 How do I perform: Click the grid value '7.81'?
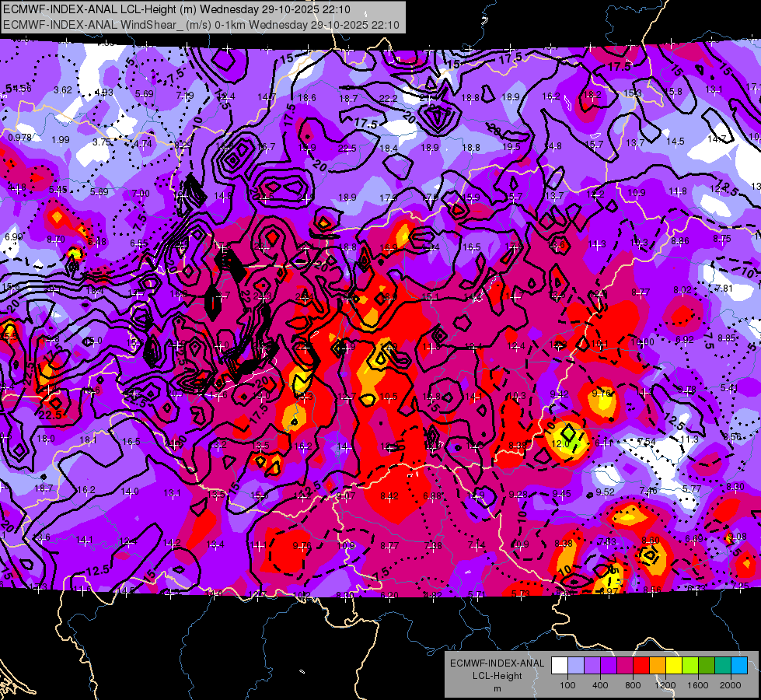[724, 288]
